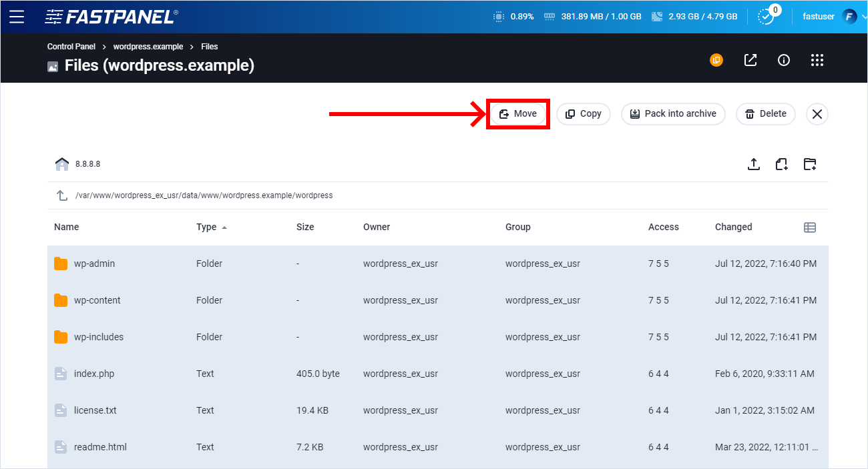Open the wp-includes folder
Viewport: 868px width, 469px height.
pyautogui.click(x=99, y=337)
